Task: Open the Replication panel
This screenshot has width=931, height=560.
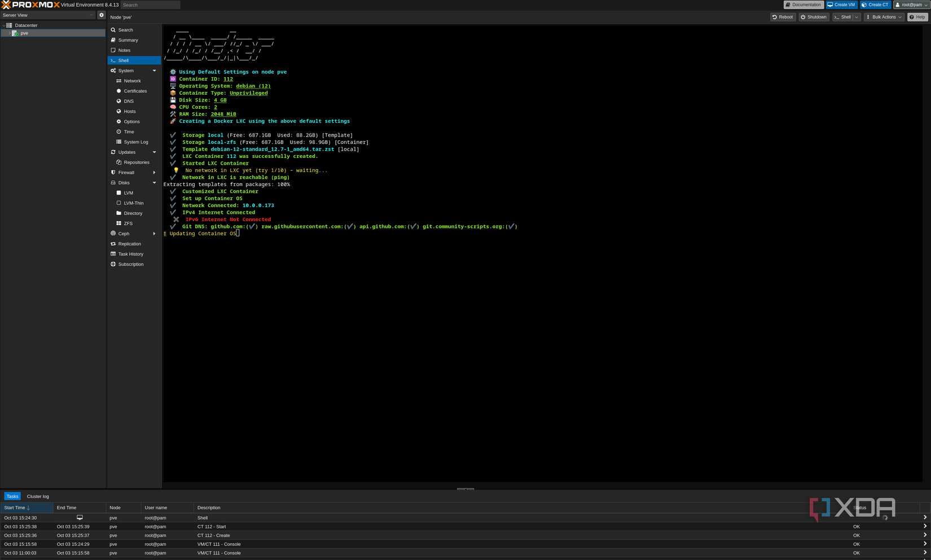Action: coord(129,244)
